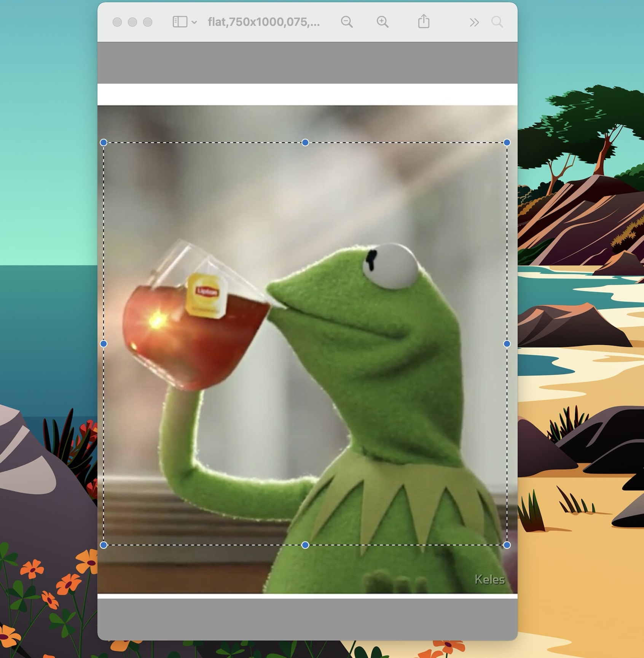Close the Preview window
Viewport: 644px width, 658px height.
point(117,22)
